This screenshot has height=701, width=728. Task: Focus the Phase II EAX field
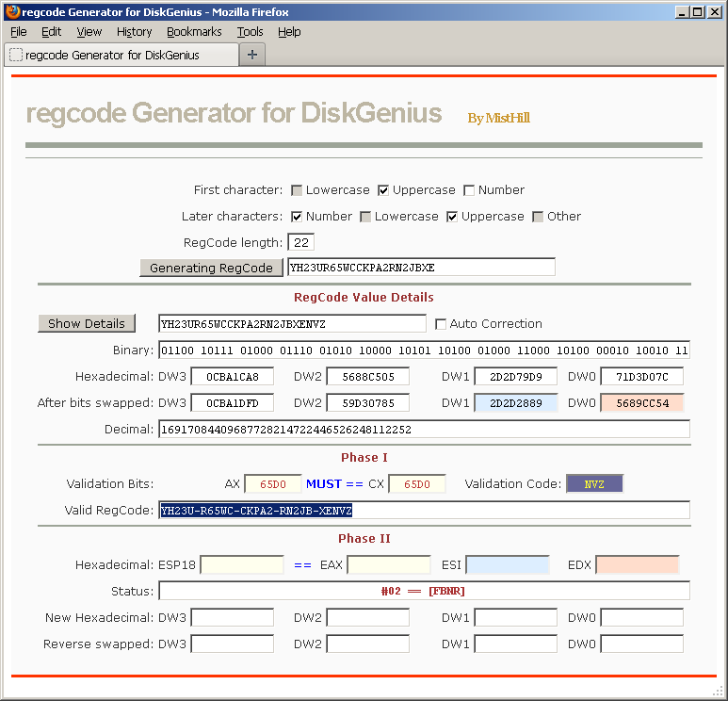[389, 565]
